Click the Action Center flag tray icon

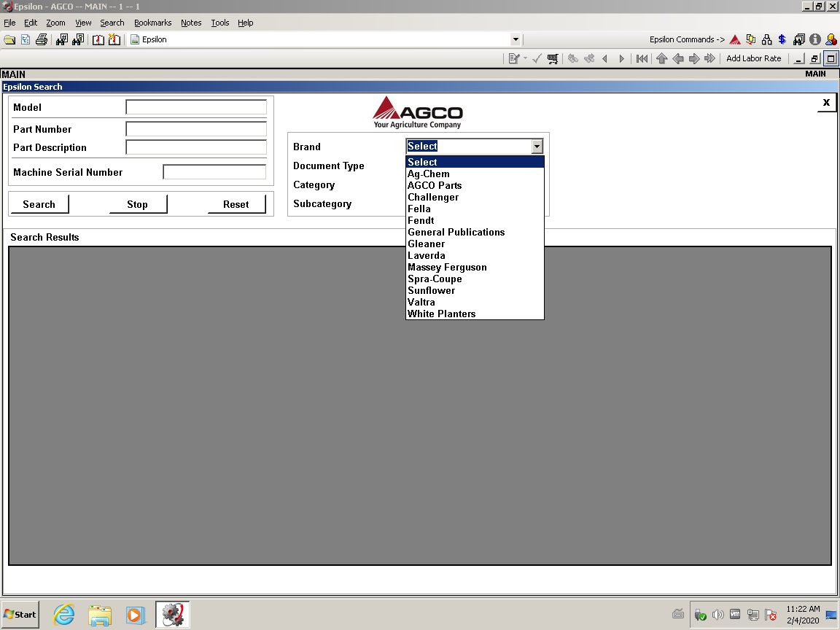pos(770,615)
